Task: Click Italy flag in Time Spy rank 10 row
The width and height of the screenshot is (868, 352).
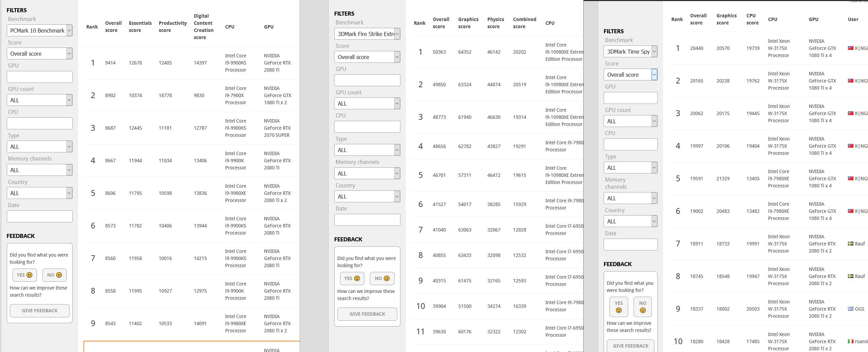Action: 851,341
